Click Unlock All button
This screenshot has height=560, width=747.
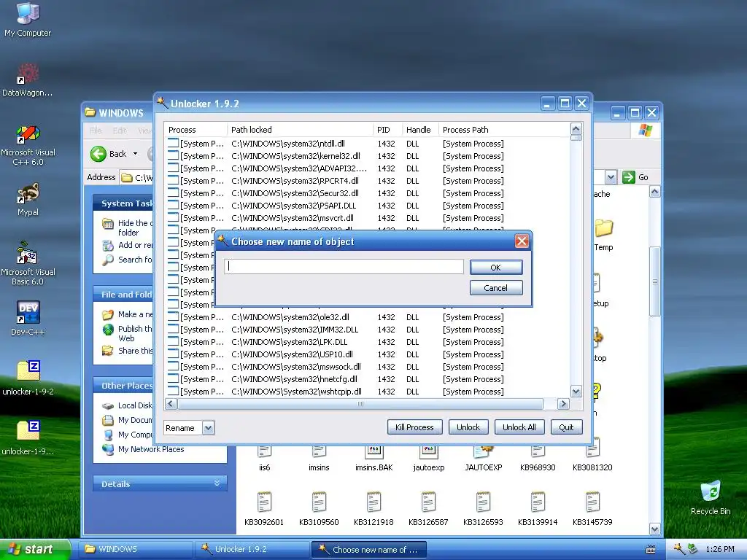519,427
